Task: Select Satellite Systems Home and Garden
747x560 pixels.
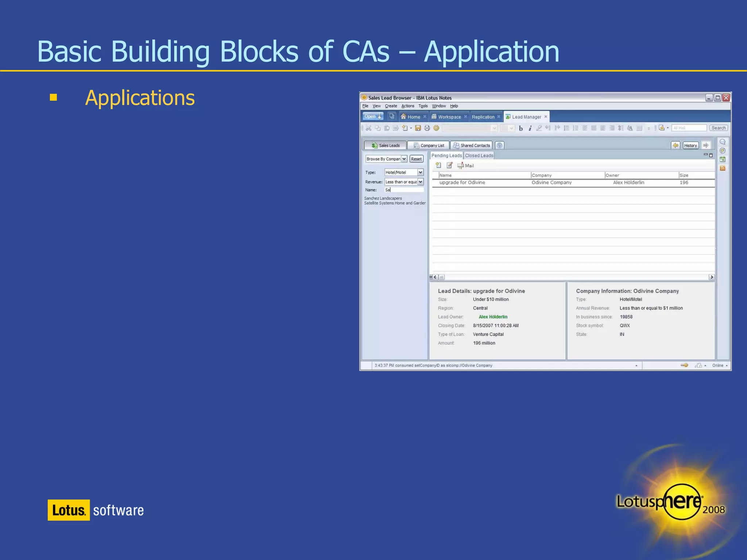Action: click(395, 203)
